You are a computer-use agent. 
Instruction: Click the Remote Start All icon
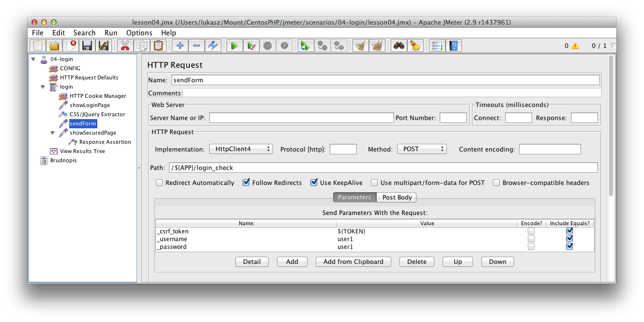306,46
